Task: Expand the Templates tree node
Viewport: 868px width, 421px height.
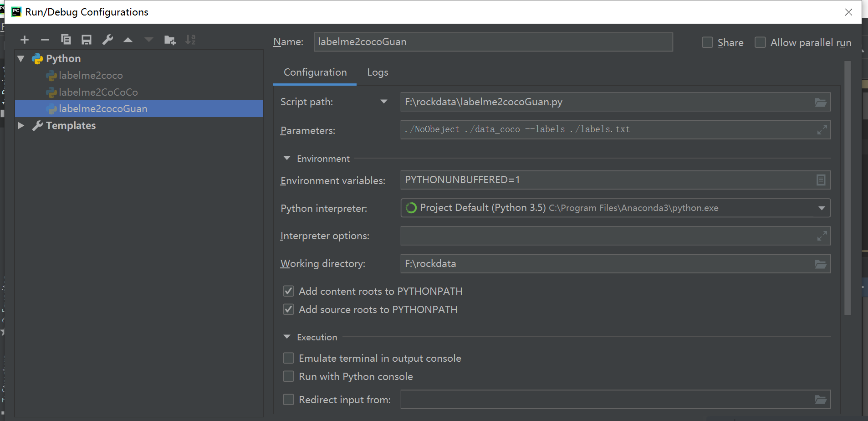Action: tap(21, 125)
